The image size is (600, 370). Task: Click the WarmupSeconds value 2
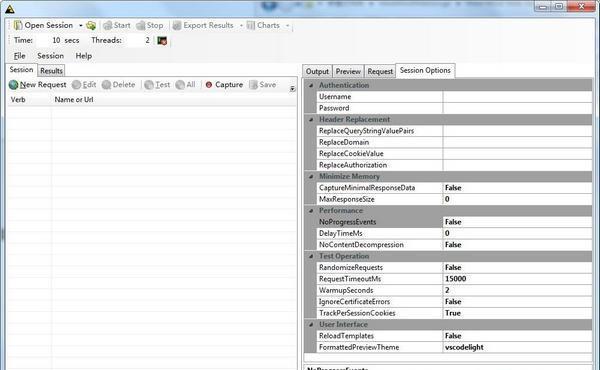tap(517, 290)
